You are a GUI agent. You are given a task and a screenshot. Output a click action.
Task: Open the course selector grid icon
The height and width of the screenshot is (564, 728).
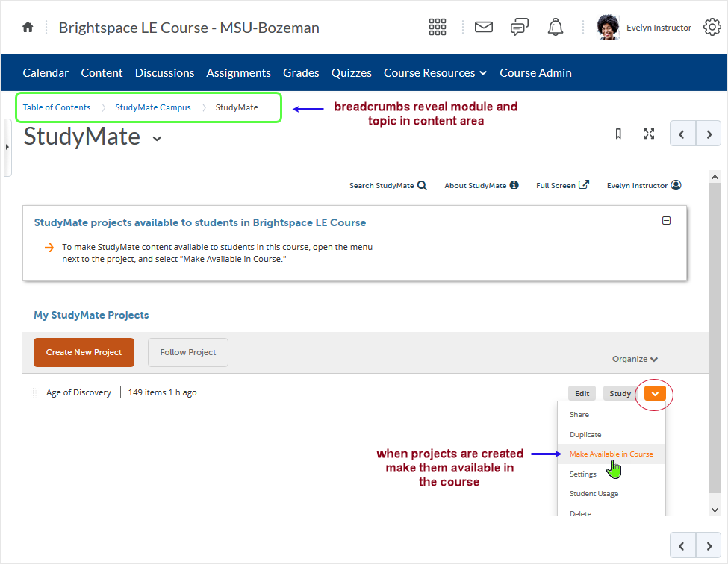(x=438, y=28)
